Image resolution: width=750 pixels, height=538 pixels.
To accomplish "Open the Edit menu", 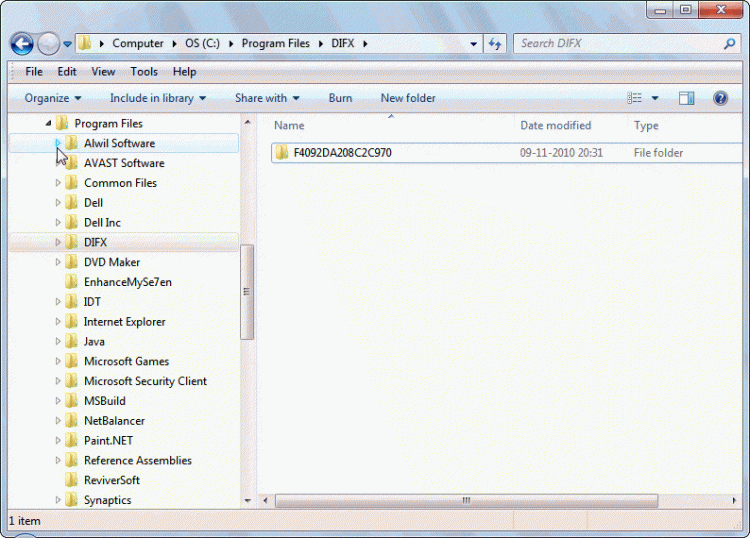I will pyautogui.click(x=67, y=72).
